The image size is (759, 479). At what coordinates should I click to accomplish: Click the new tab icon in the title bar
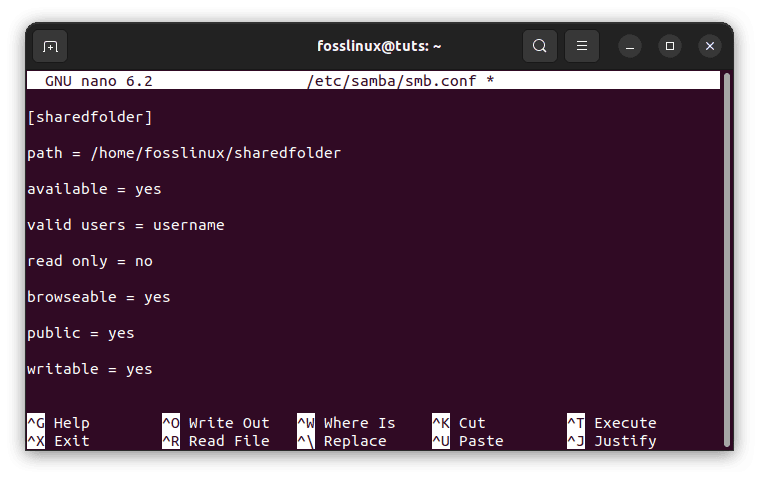[x=50, y=46]
